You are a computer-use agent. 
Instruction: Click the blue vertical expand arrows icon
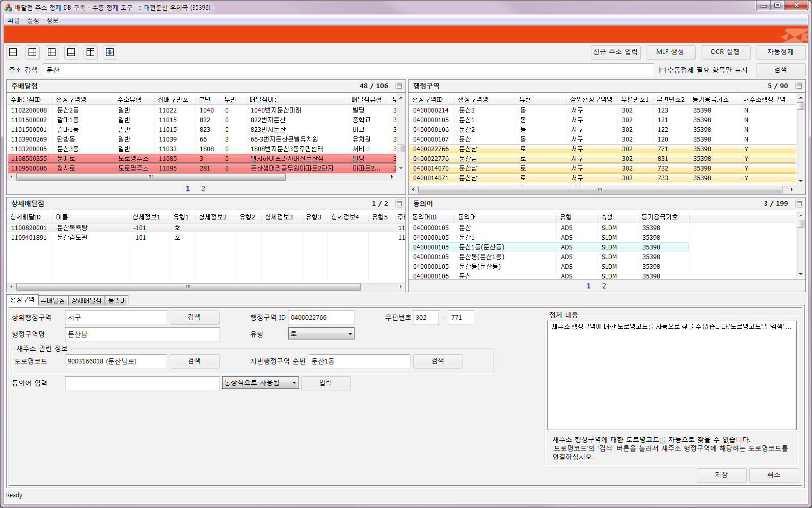110,52
